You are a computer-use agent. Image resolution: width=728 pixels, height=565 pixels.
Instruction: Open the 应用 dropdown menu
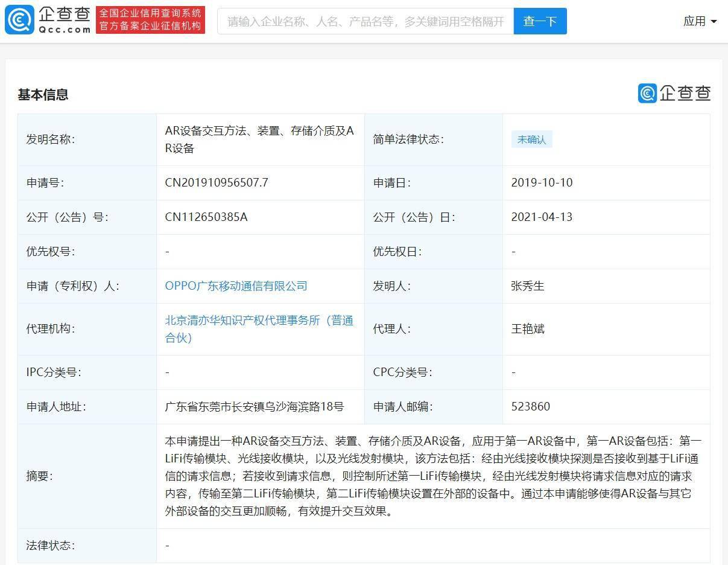coord(700,21)
